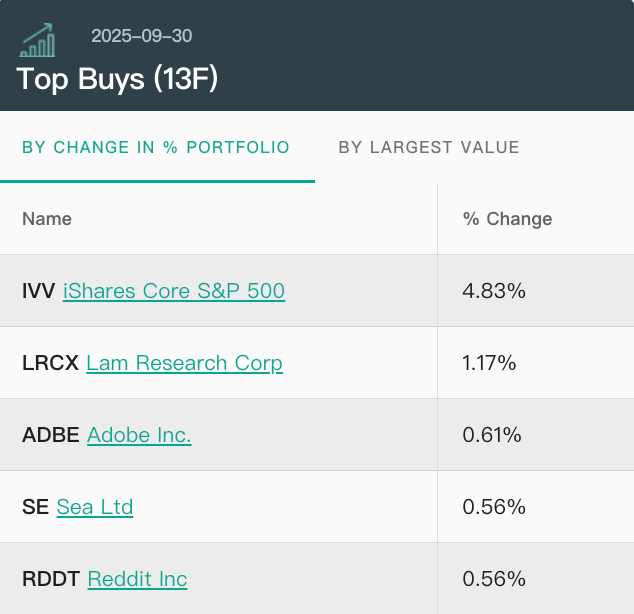
Task: Visit the Sea Ltd link
Action: pyautogui.click(x=95, y=507)
